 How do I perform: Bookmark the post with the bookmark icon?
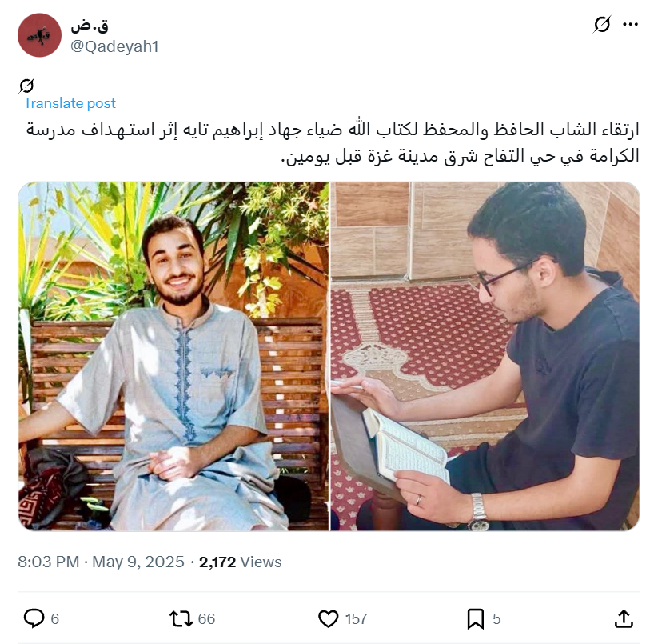coord(476,619)
